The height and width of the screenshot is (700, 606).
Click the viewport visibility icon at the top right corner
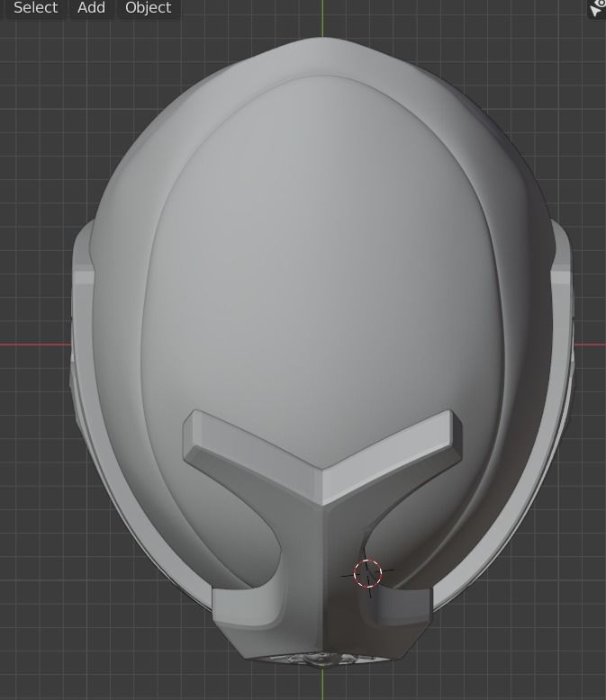click(598, 8)
